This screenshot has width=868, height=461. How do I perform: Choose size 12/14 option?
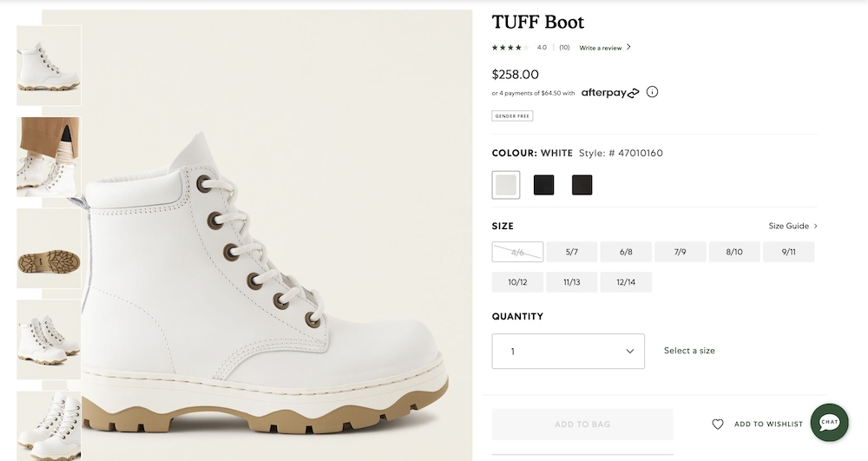coord(626,282)
